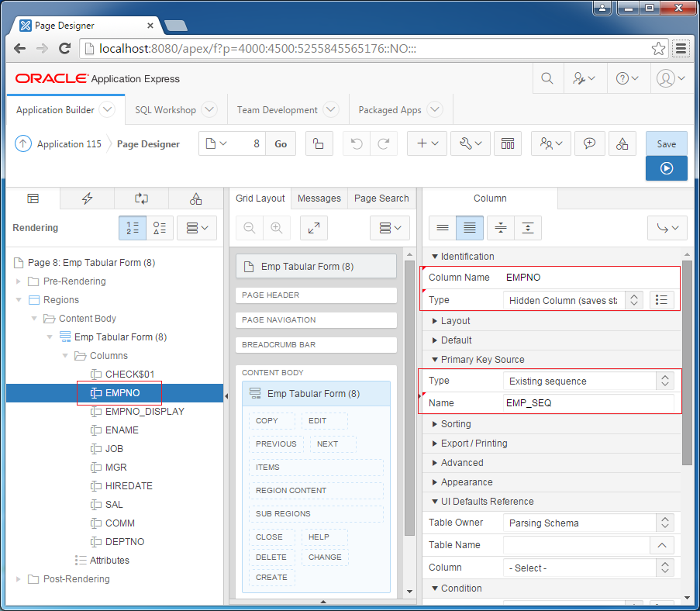Open the Packaged Apps tab
This screenshot has height=611, width=700.
[390, 110]
